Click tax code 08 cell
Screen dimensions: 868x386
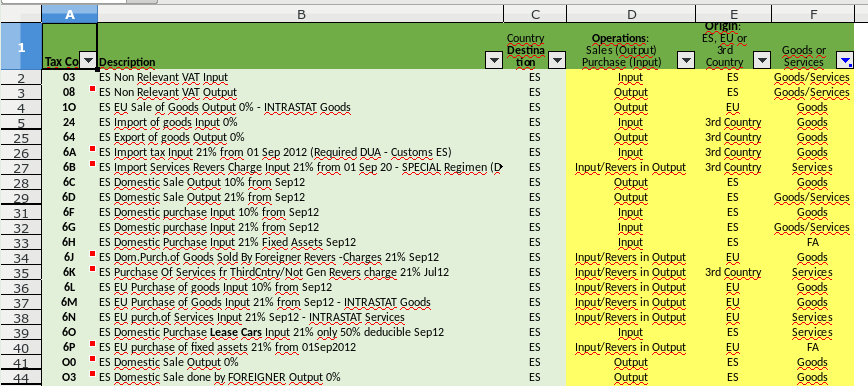pyautogui.click(x=70, y=92)
